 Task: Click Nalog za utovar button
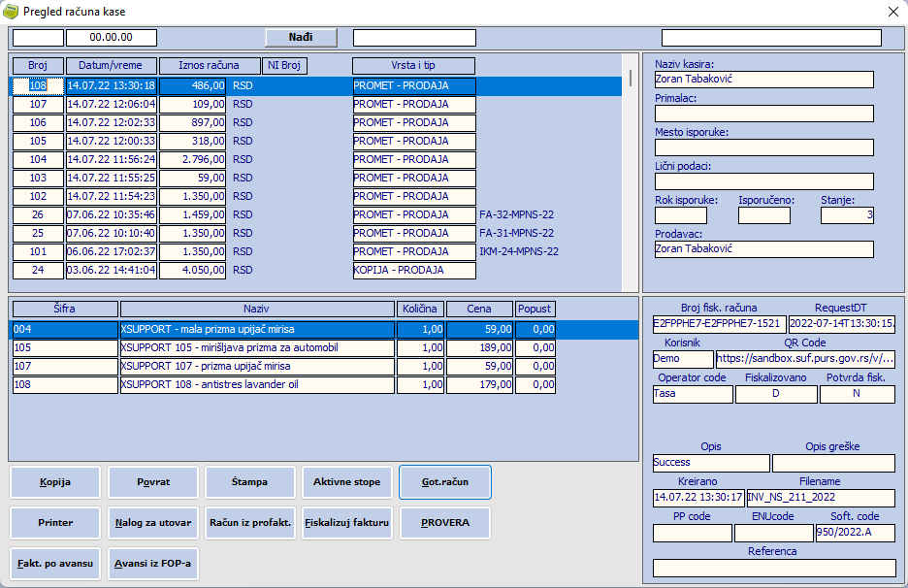[x=152, y=523]
